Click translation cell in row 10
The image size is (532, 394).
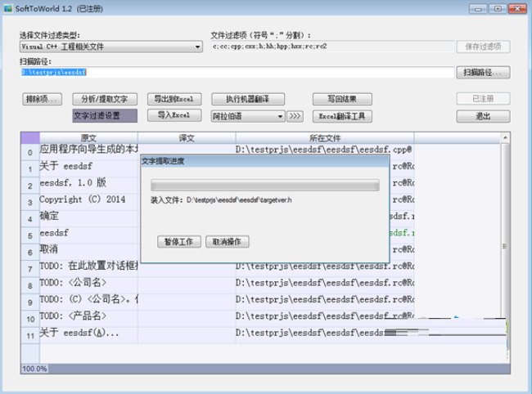click(187, 319)
